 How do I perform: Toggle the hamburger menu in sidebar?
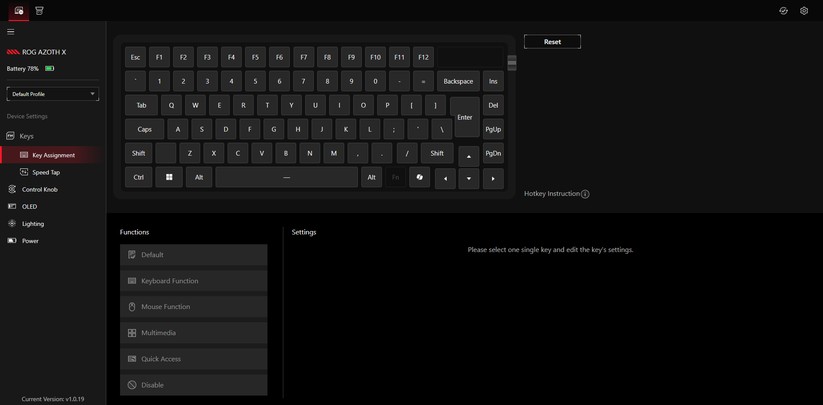click(11, 32)
